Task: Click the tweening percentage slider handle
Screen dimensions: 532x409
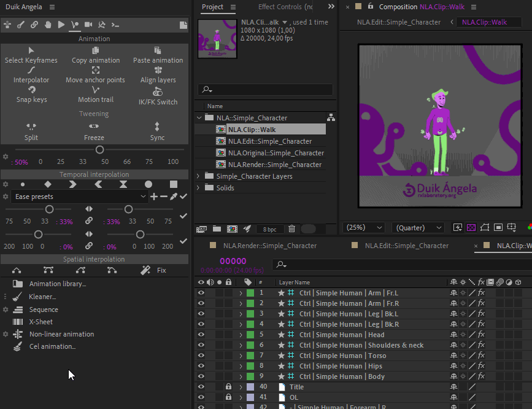Action: click(99, 150)
